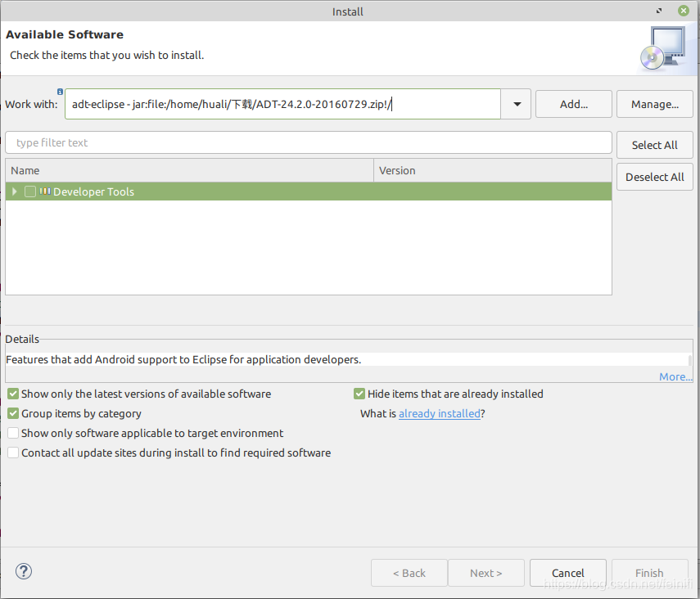Click the Cancel button

coord(568,573)
